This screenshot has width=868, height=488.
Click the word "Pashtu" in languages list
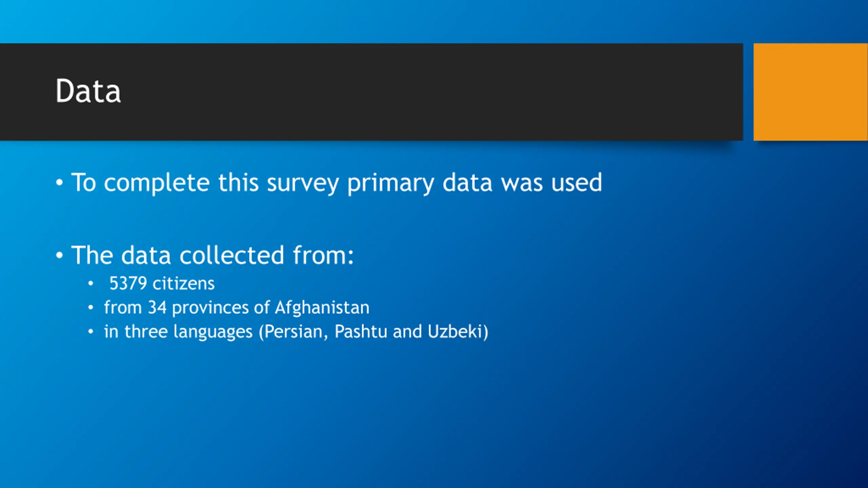361,331
